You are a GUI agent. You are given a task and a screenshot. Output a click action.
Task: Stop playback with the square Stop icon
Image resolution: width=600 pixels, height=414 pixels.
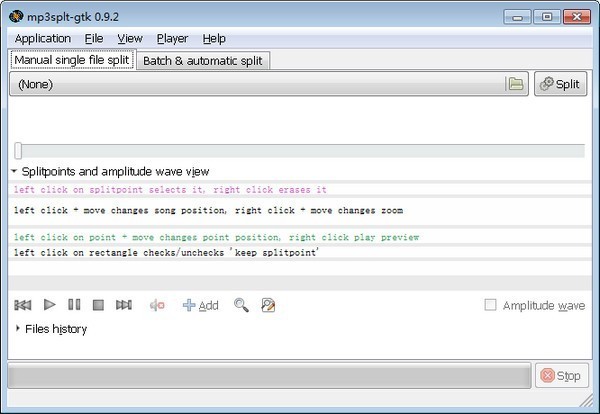point(98,305)
